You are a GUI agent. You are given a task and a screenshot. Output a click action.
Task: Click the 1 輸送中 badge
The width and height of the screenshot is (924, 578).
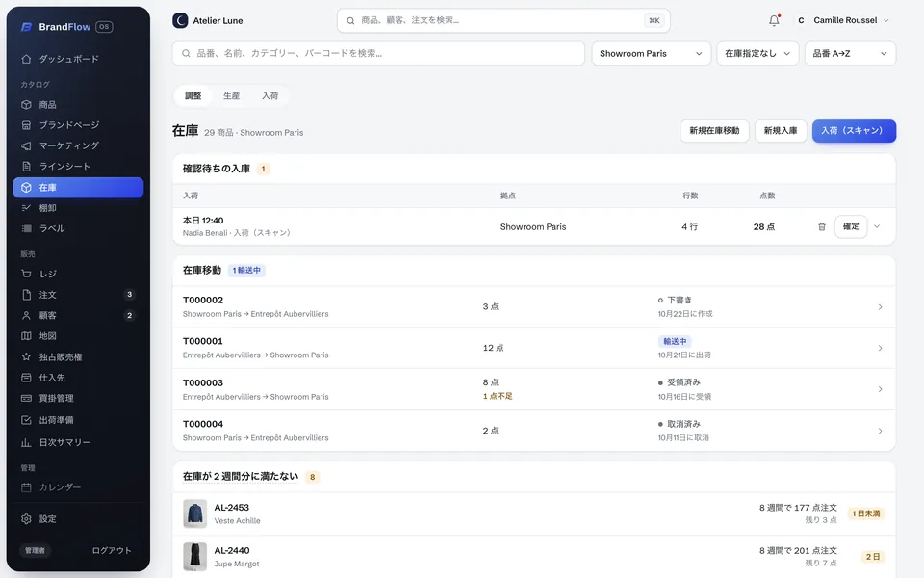[x=246, y=270]
